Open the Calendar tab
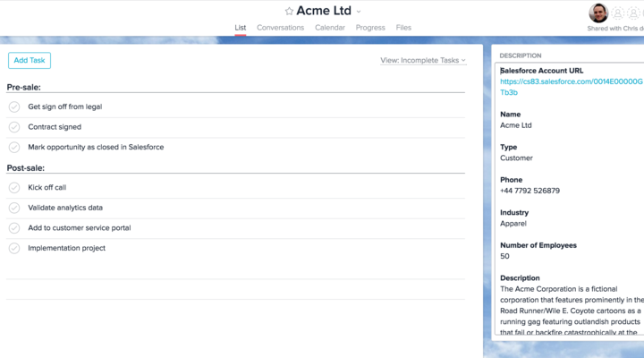Screen dimensions: 644x358 pyautogui.click(x=330, y=28)
